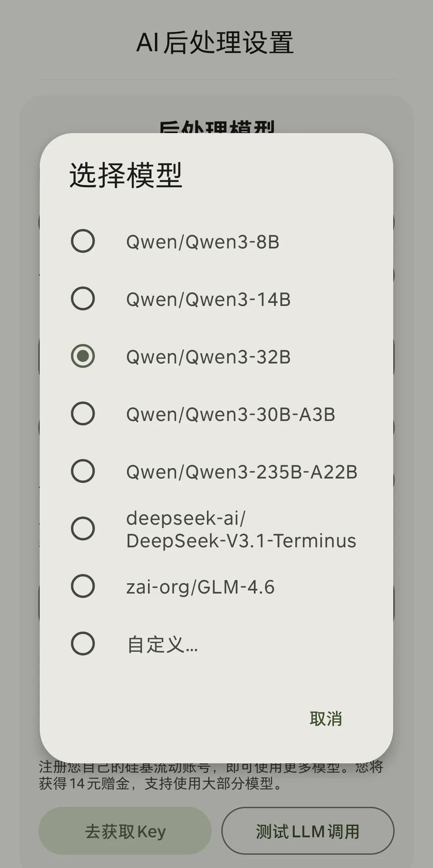
Task: Tap the deepseek-ai/DeepSeek-V3.1-Terminus text
Action: click(x=241, y=530)
